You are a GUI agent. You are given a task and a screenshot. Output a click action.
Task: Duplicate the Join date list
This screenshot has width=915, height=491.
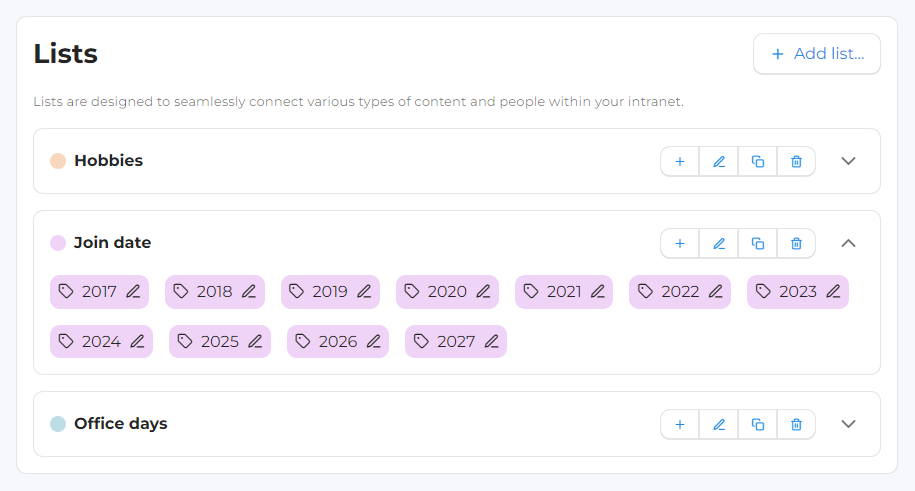(x=757, y=243)
